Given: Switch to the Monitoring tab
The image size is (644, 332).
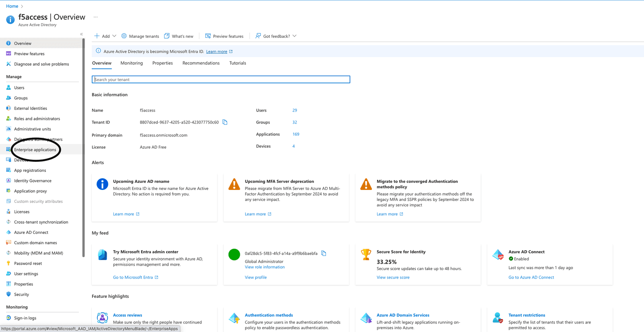Looking at the screenshot, I should point(132,63).
